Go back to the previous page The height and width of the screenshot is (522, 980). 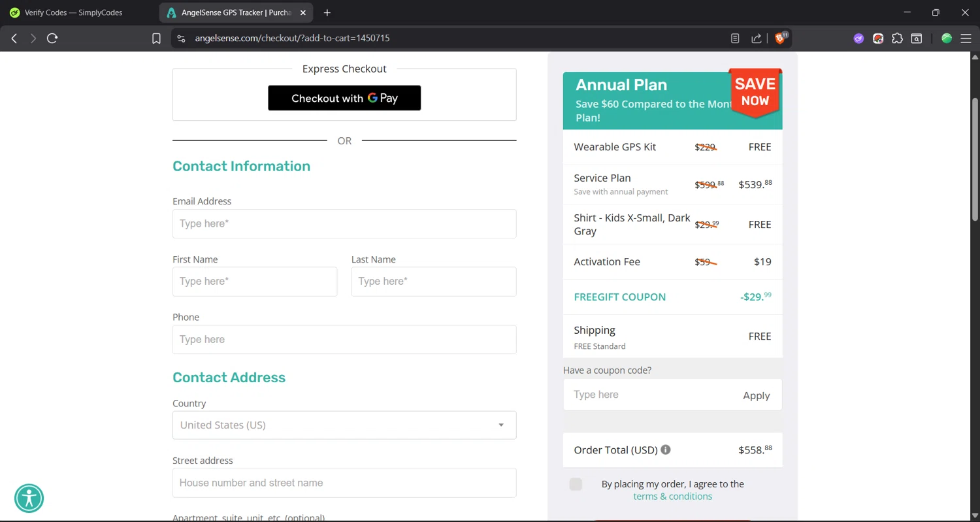[14, 39]
